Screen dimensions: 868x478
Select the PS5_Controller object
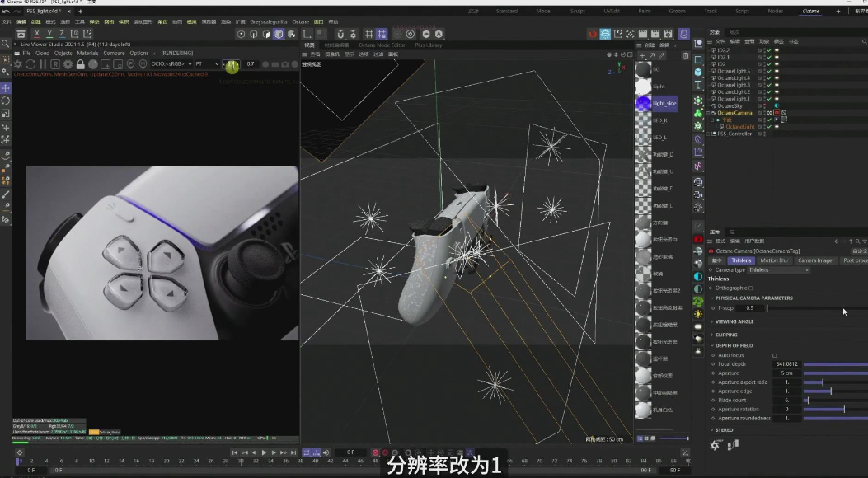pyautogui.click(x=734, y=134)
